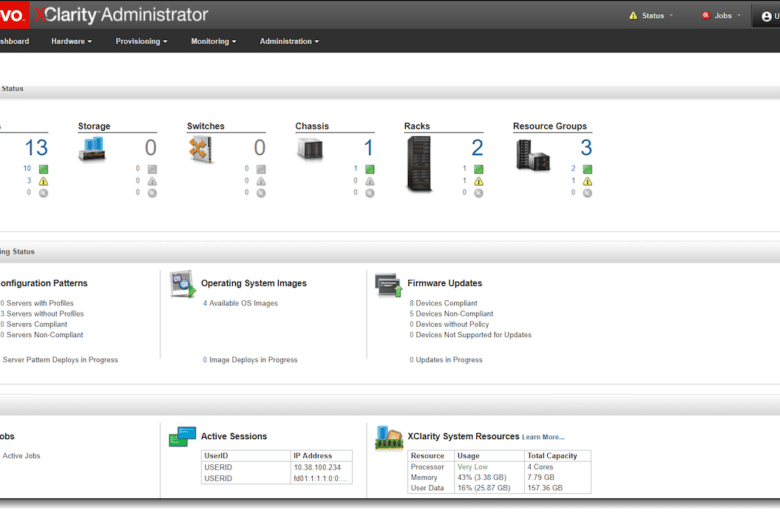The height and width of the screenshot is (516, 780).
Task: Open 8 Devices Compliant link
Action: coord(443,303)
